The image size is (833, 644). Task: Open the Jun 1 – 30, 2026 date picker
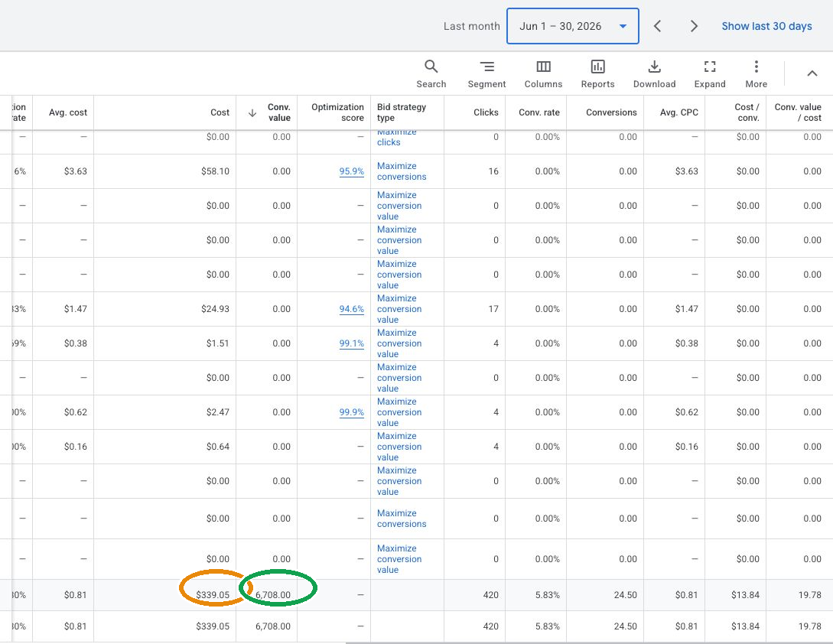573,26
